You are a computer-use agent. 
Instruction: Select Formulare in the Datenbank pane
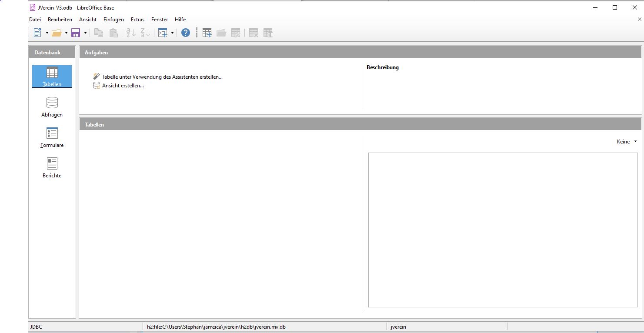pyautogui.click(x=52, y=137)
